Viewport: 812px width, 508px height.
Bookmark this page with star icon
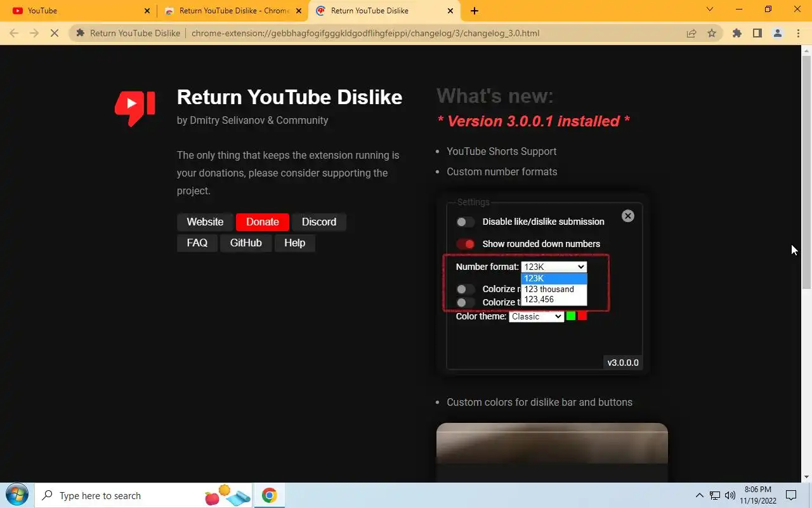(x=712, y=33)
